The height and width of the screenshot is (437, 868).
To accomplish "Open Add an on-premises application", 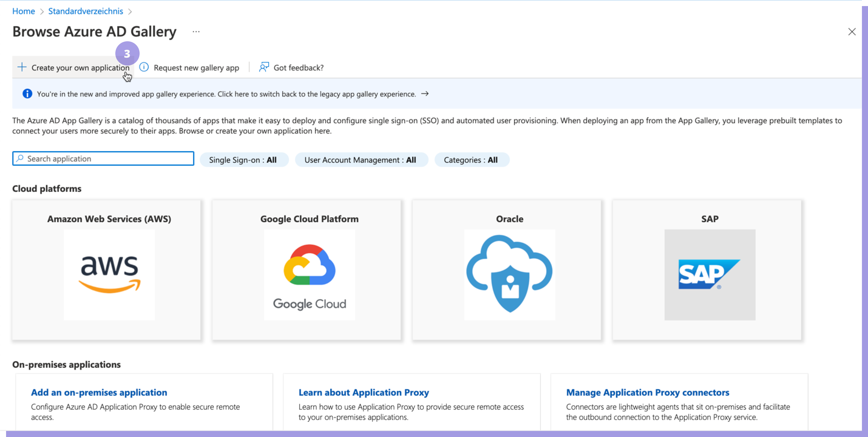I will coord(99,392).
